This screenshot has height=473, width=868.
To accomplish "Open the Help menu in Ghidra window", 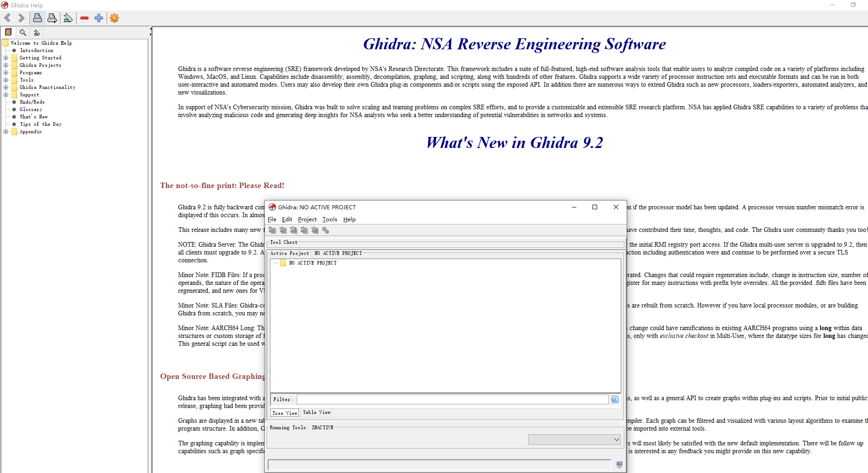I will tap(349, 219).
